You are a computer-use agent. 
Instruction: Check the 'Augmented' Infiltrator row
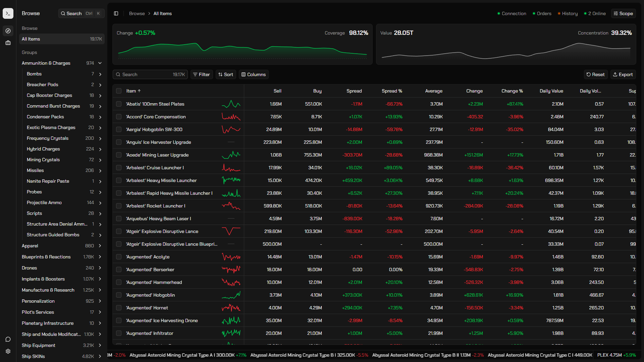[x=119, y=333]
